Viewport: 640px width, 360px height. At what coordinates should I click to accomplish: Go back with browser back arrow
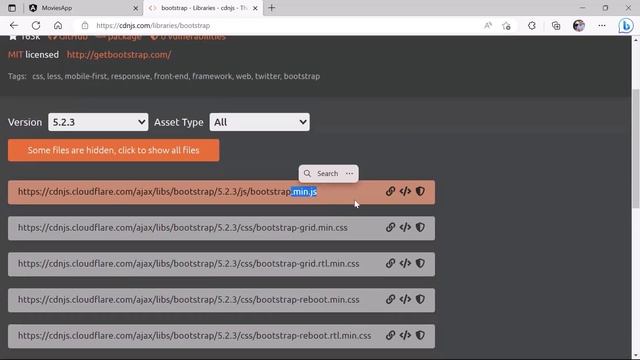(x=14, y=25)
